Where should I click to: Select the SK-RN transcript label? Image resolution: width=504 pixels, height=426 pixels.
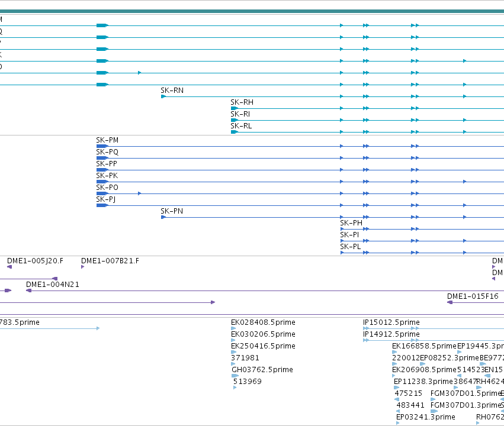[x=172, y=91]
